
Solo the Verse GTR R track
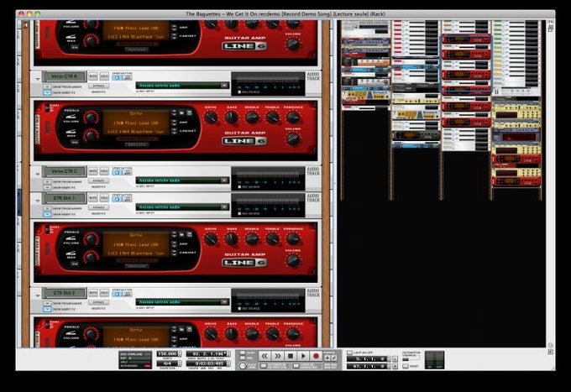pos(104,76)
